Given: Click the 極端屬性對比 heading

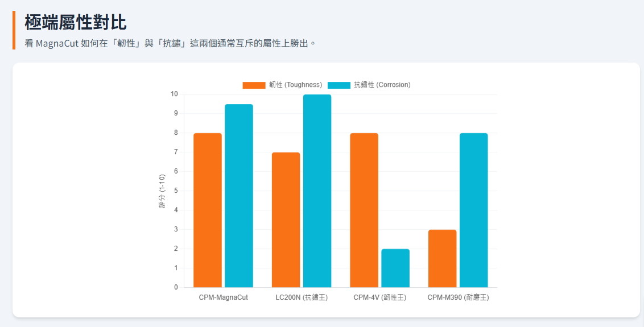Looking at the screenshot, I should [76, 23].
